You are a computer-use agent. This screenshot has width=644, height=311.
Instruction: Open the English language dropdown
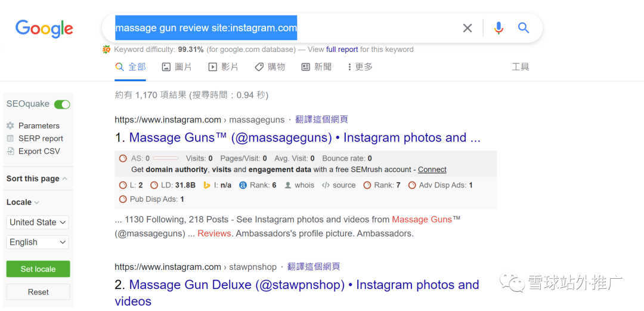point(38,242)
